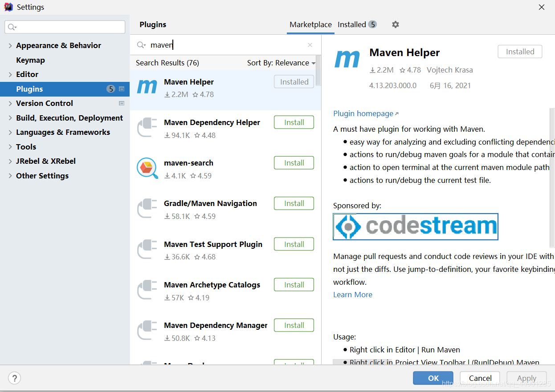Select the Maven Helper result title
Image resolution: width=555 pixels, height=392 pixels.
pos(189,82)
